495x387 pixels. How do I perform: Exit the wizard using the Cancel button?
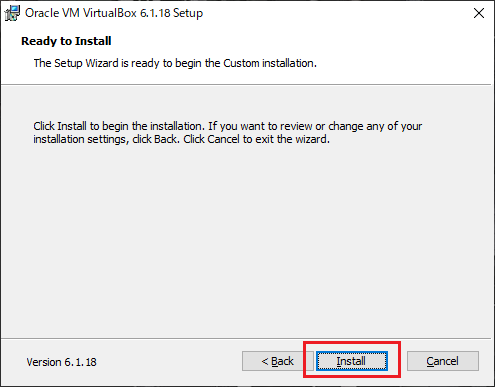pyautogui.click(x=443, y=361)
